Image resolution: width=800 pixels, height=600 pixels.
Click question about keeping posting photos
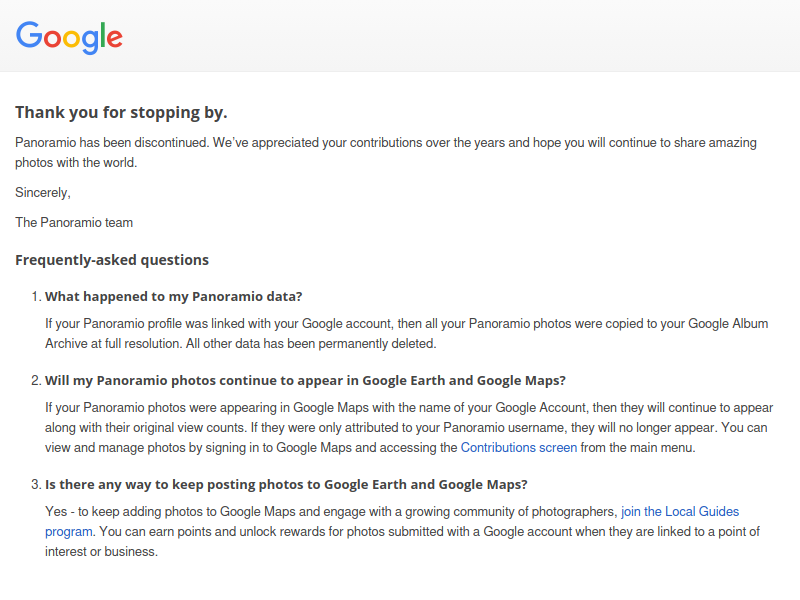pos(286,485)
